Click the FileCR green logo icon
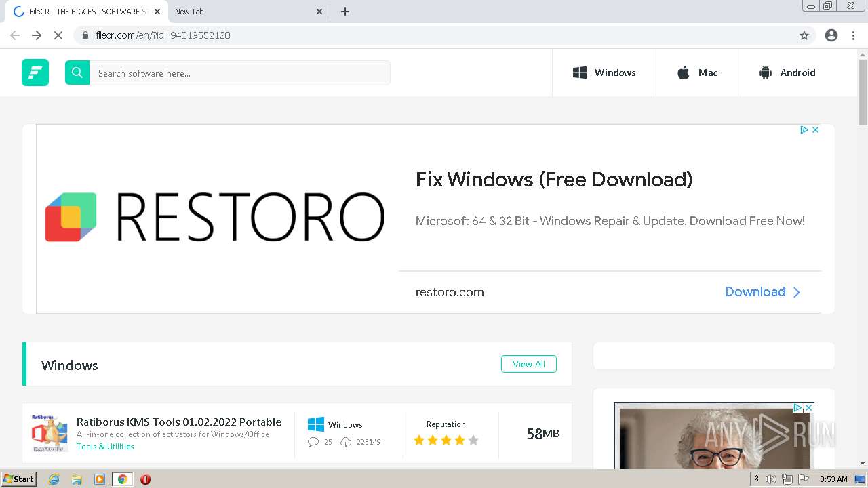Viewport: 868px width, 488px height. (35, 73)
